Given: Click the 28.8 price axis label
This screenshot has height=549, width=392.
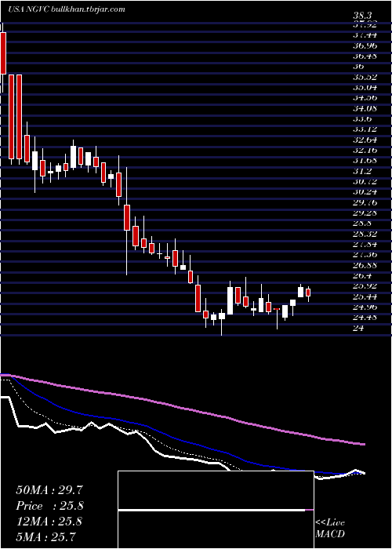Looking at the screenshot, I should pos(362,224).
